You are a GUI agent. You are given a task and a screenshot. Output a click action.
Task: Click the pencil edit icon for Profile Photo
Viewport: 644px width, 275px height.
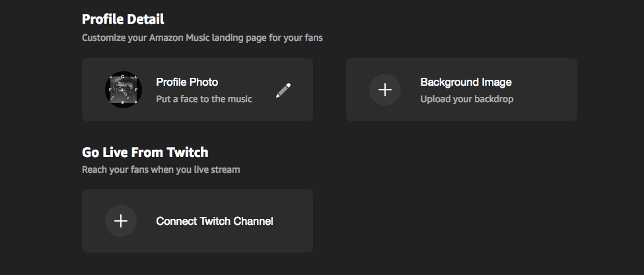[283, 90]
